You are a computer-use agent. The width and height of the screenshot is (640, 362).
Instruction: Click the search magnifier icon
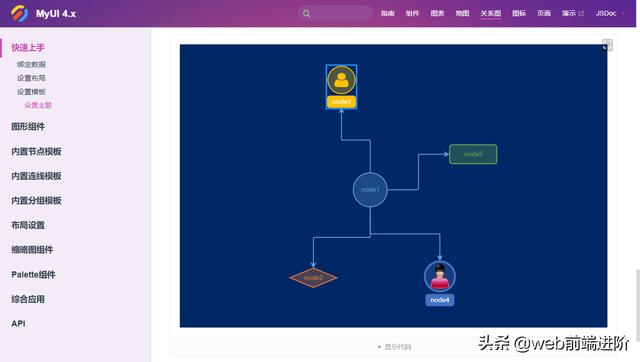pyautogui.click(x=307, y=14)
